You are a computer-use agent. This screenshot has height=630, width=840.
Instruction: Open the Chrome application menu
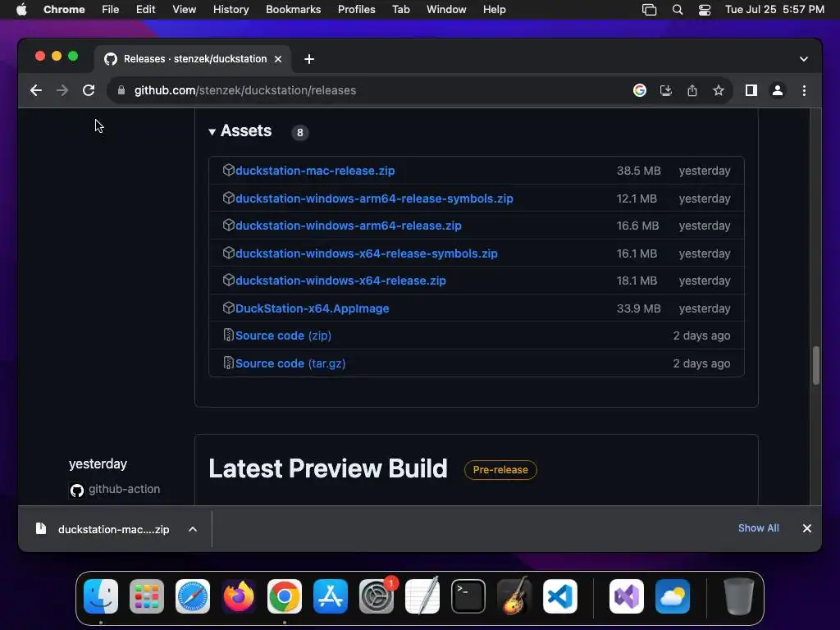(x=64, y=10)
